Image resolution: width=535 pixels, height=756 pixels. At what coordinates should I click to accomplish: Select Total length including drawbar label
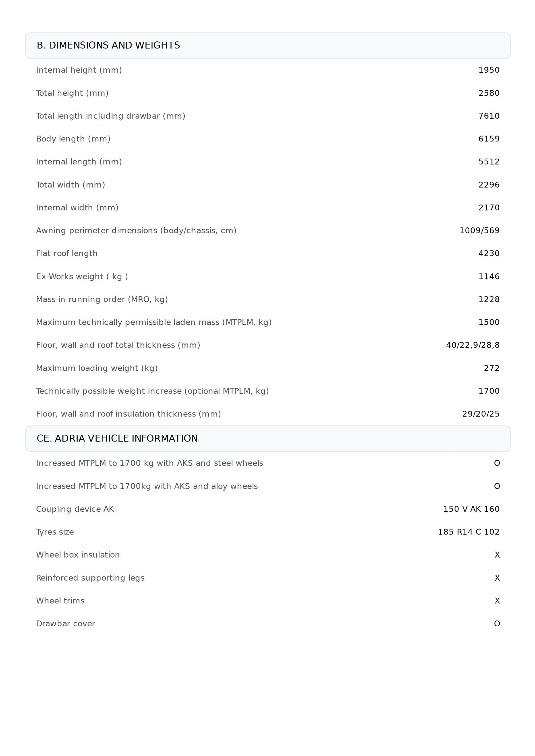111,116
